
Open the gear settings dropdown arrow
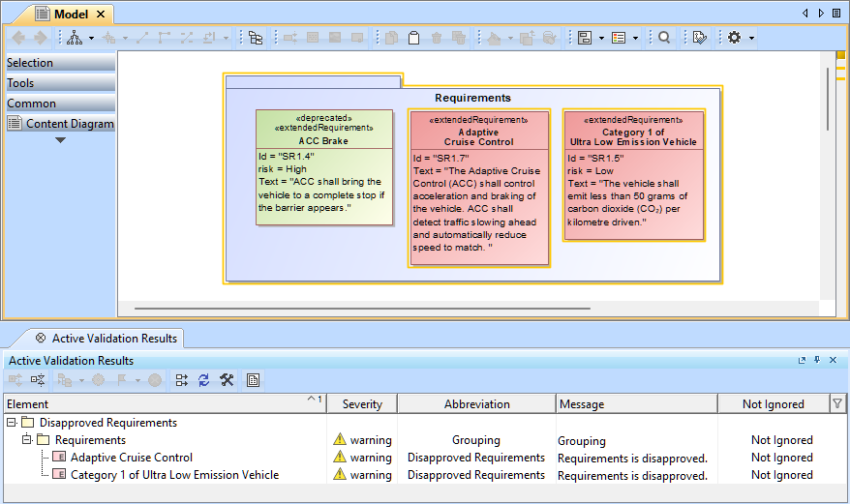coord(751,38)
